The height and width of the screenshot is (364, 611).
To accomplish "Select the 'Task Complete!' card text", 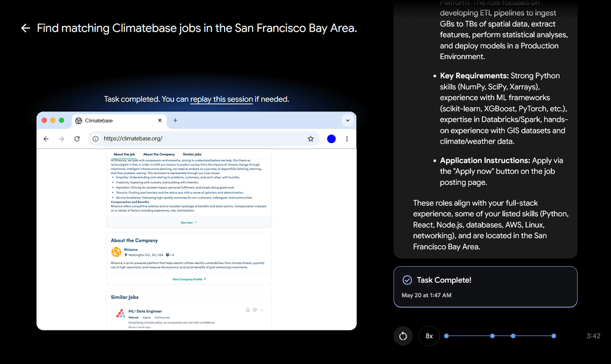I will point(444,280).
